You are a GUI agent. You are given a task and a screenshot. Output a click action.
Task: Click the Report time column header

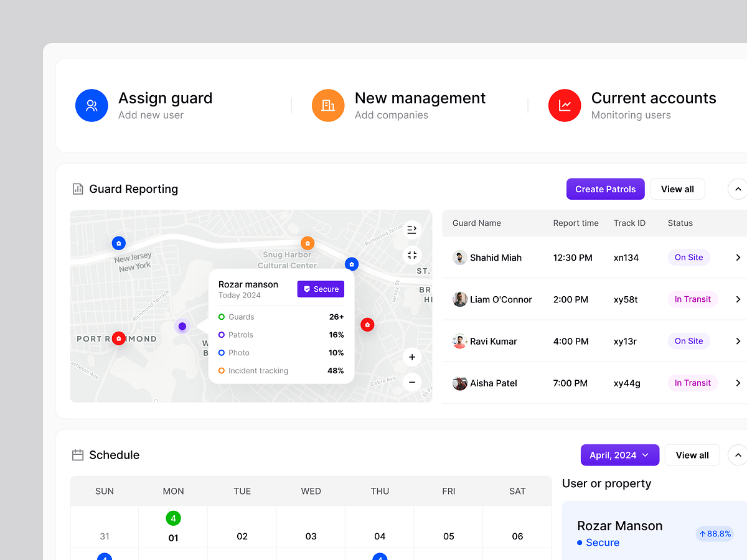(576, 223)
